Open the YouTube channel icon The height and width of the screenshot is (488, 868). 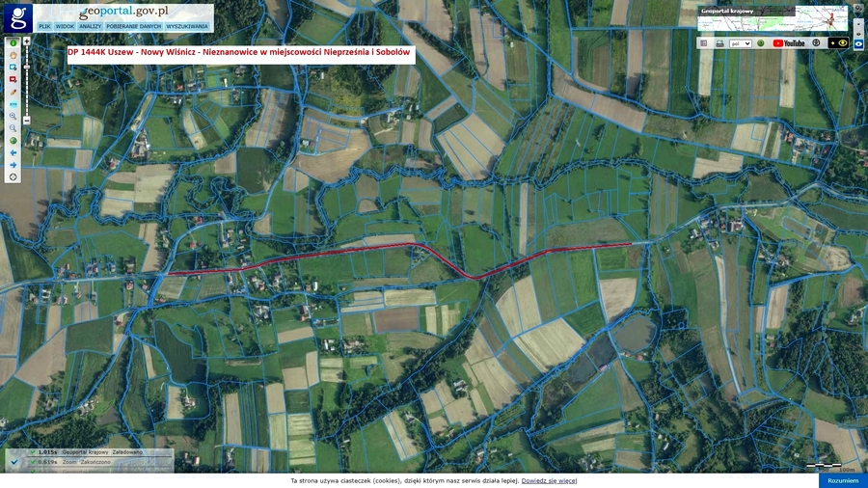coord(789,43)
